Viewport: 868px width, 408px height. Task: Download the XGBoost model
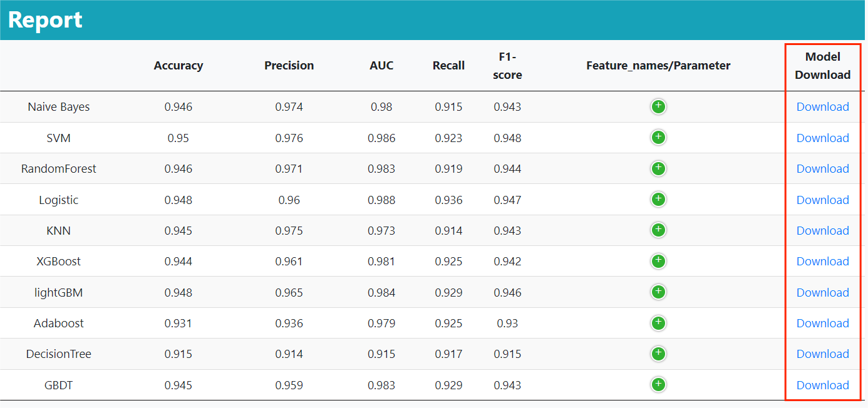(x=822, y=262)
